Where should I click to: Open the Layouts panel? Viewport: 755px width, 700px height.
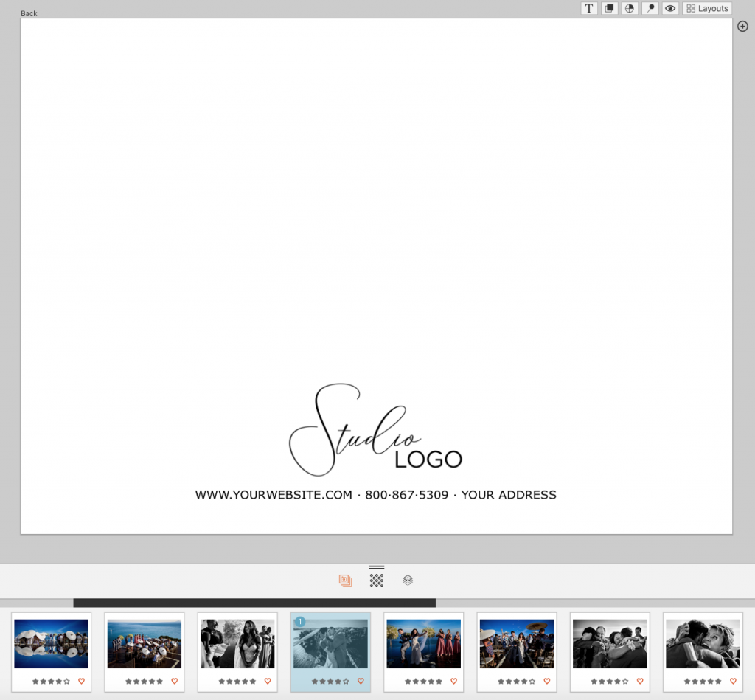[707, 8]
